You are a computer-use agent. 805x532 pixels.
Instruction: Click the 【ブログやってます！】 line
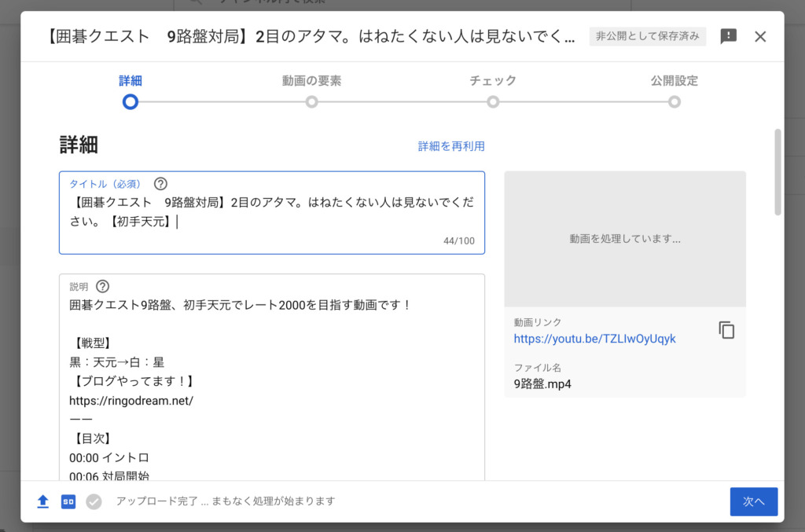pos(134,381)
